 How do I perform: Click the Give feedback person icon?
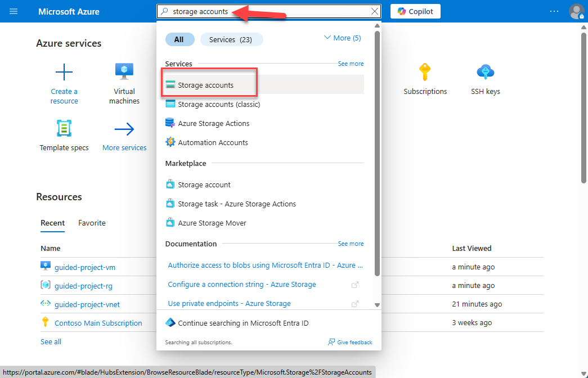pos(331,342)
